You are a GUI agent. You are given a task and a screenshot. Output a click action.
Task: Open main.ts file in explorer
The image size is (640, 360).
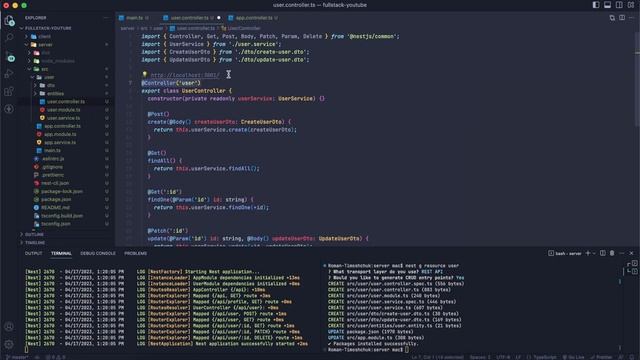52,151
